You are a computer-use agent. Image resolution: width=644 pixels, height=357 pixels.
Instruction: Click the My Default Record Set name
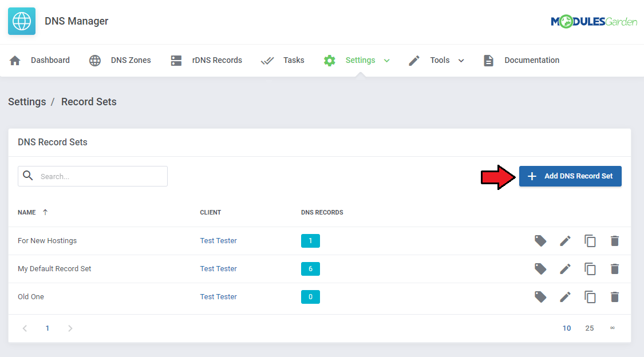pos(54,269)
